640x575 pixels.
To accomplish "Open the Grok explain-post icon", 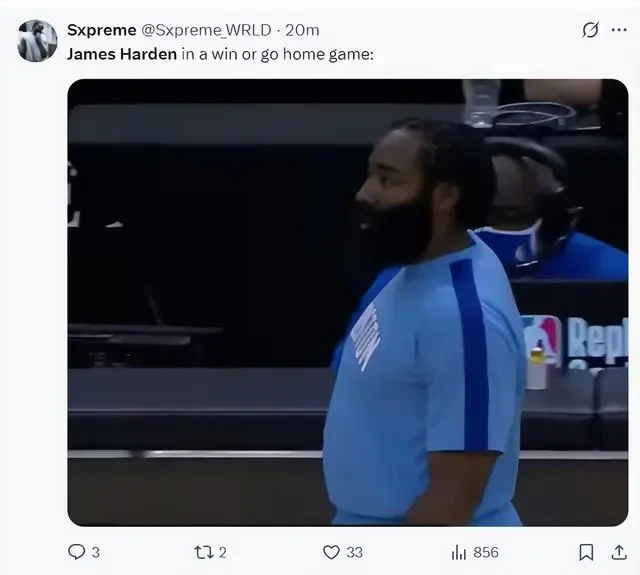I will pyautogui.click(x=591, y=30).
